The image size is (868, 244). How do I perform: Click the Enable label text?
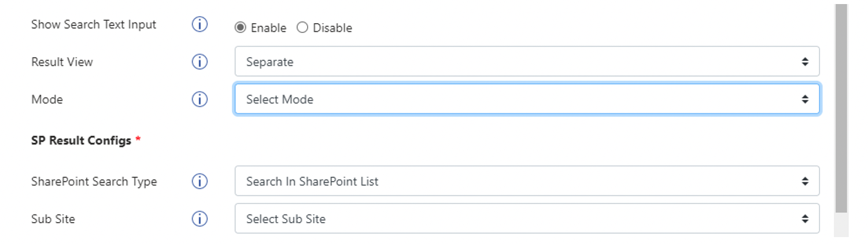pos(268,28)
